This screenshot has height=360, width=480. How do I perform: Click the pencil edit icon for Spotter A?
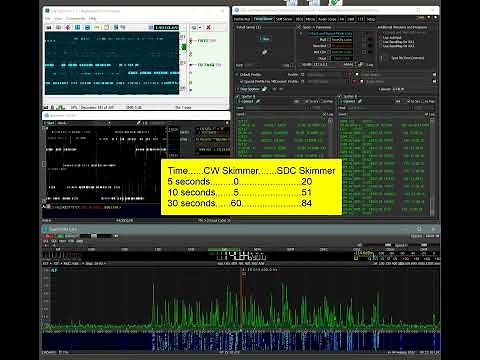pyautogui.click(x=258, y=101)
